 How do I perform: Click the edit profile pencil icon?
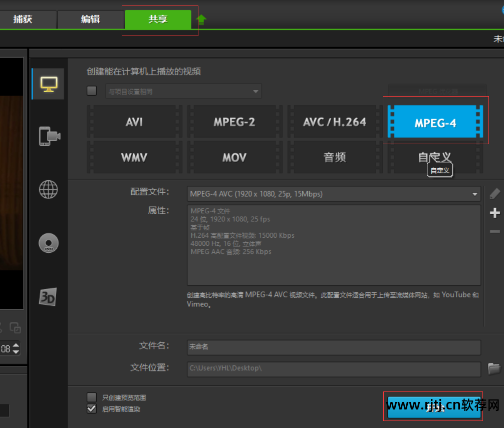(495, 194)
